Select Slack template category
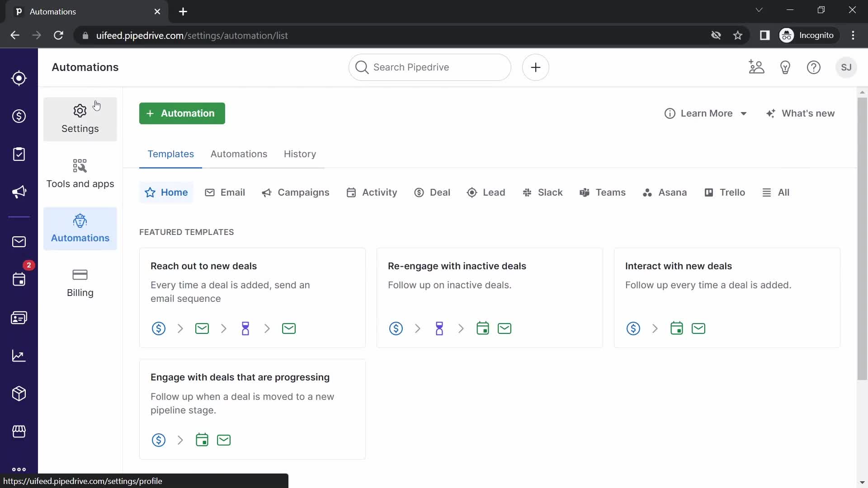 tap(542, 192)
